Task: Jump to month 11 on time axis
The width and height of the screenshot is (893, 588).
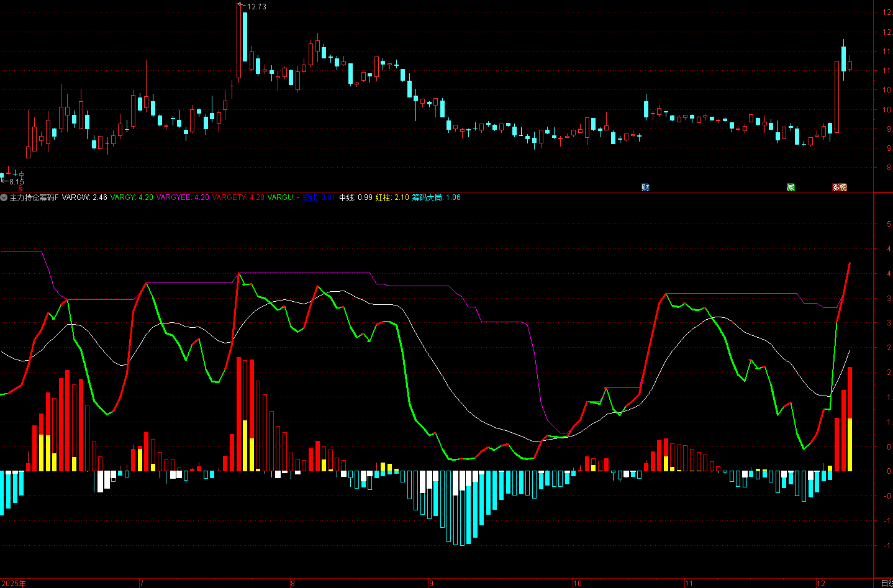Action: coord(689,583)
